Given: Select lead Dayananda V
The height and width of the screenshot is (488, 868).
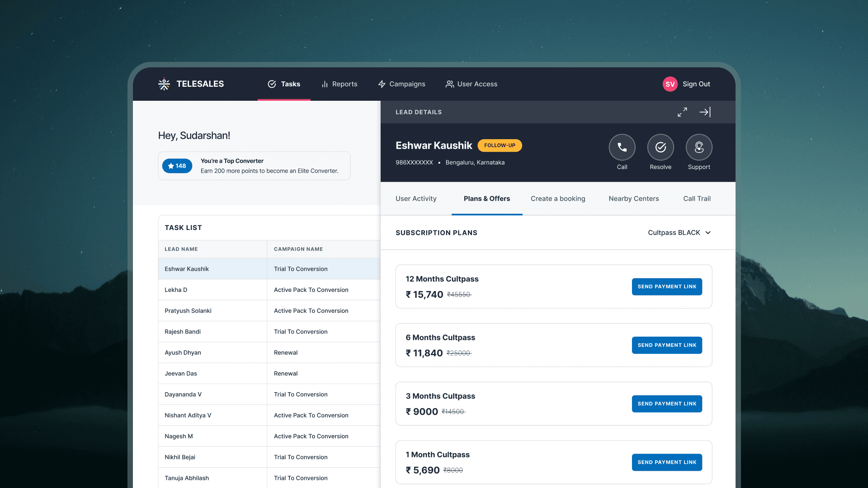Looking at the screenshot, I should point(183,394).
